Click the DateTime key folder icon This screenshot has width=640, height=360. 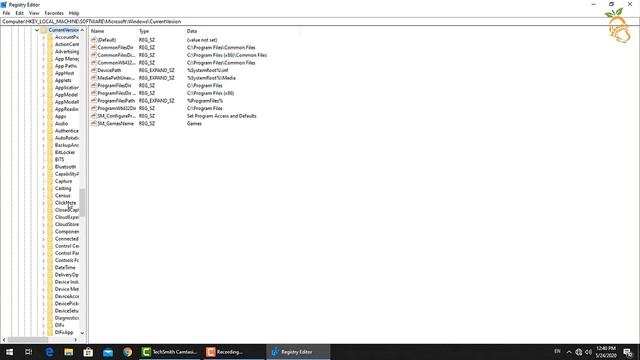tap(50, 268)
